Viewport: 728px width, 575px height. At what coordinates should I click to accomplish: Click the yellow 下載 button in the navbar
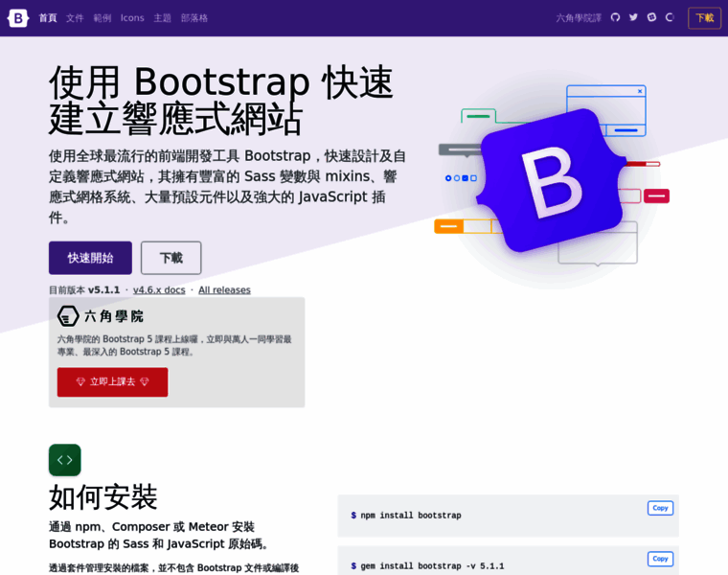(x=704, y=18)
